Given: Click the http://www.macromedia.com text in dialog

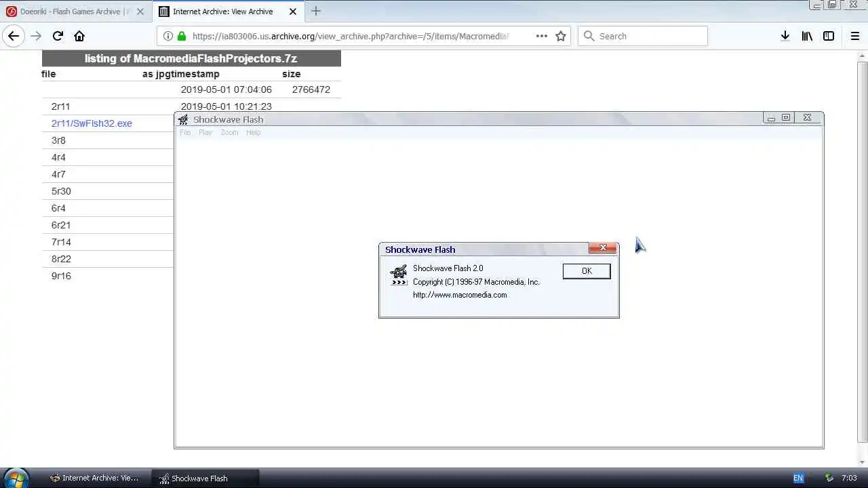Looking at the screenshot, I should tap(460, 295).
